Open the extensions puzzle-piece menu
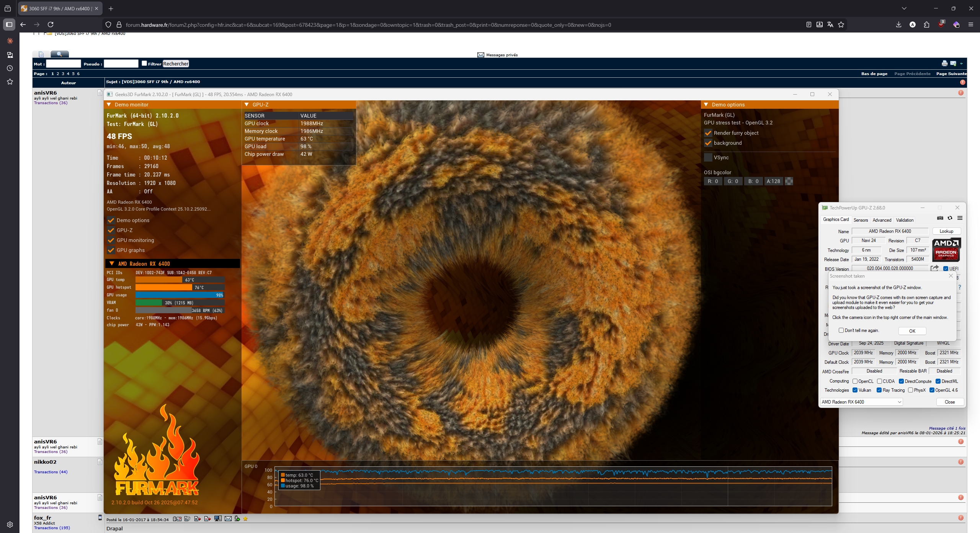This screenshot has height=533, width=980. click(926, 25)
